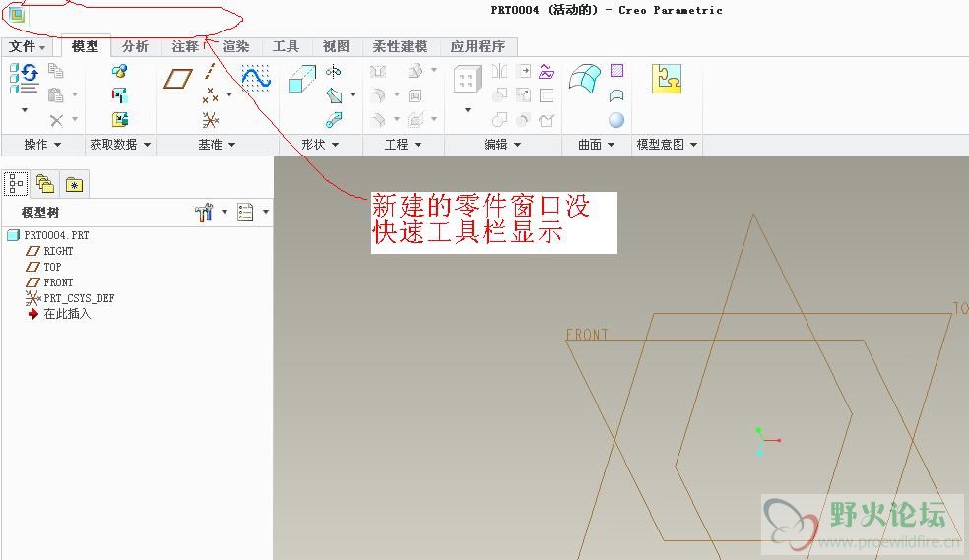
Task: Switch to the 模型 ribbon tab
Action: pos(85,46)
